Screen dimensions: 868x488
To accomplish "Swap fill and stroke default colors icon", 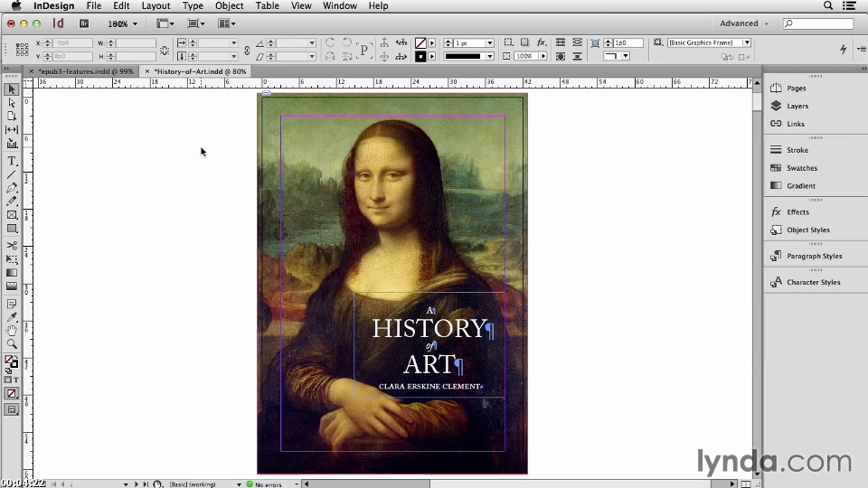I will [8, 371].
